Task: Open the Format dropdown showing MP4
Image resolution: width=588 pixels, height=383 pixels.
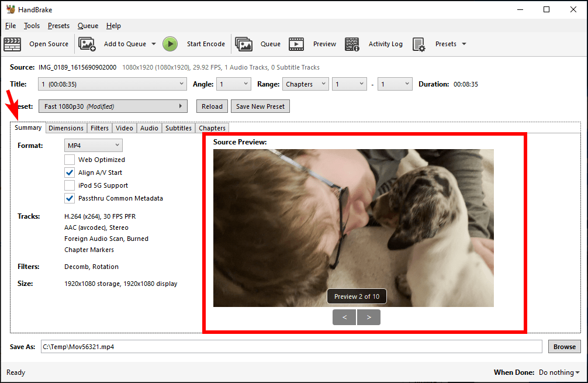Action: click(x=93, y=145)
